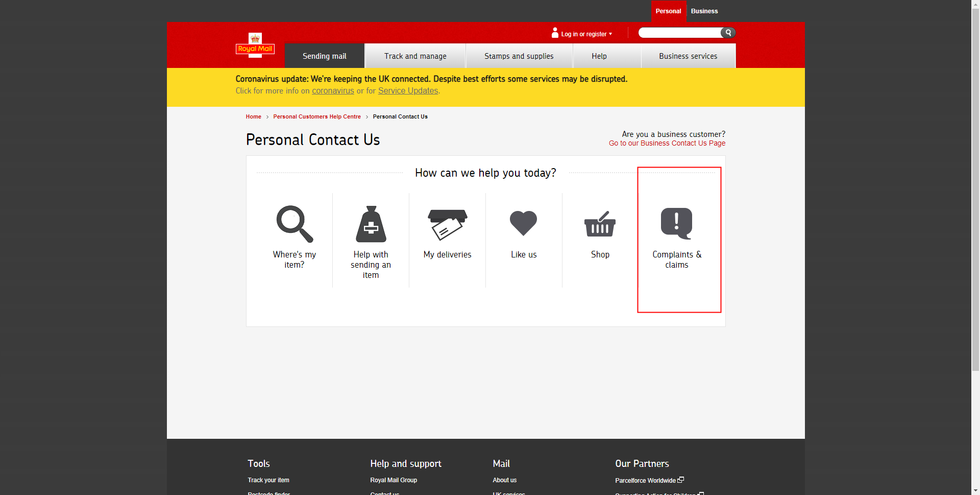Image resolution: width=980 pixels, height=495 pixels.
Task: Open the Track and manage menu
Action: pyautogui.click(x=415, y=56)
